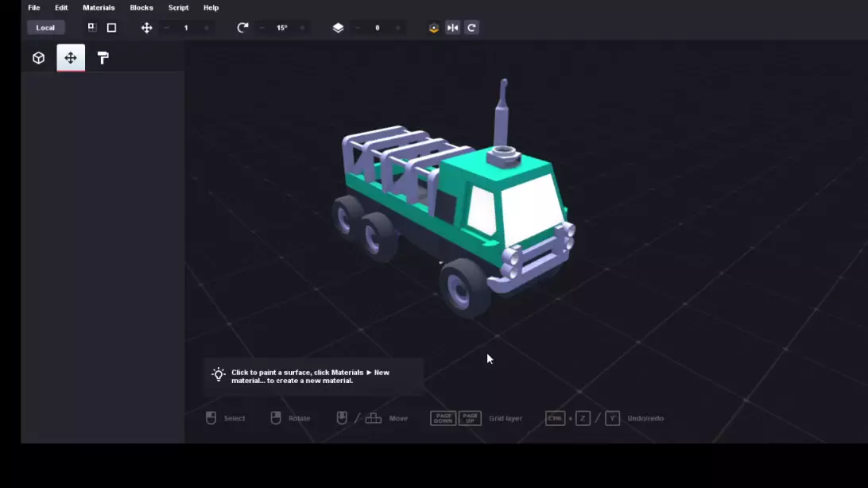The height and width of the screenshot is (488, 868).
Task: Click the Undo/redo hint label
Action: 645,418
